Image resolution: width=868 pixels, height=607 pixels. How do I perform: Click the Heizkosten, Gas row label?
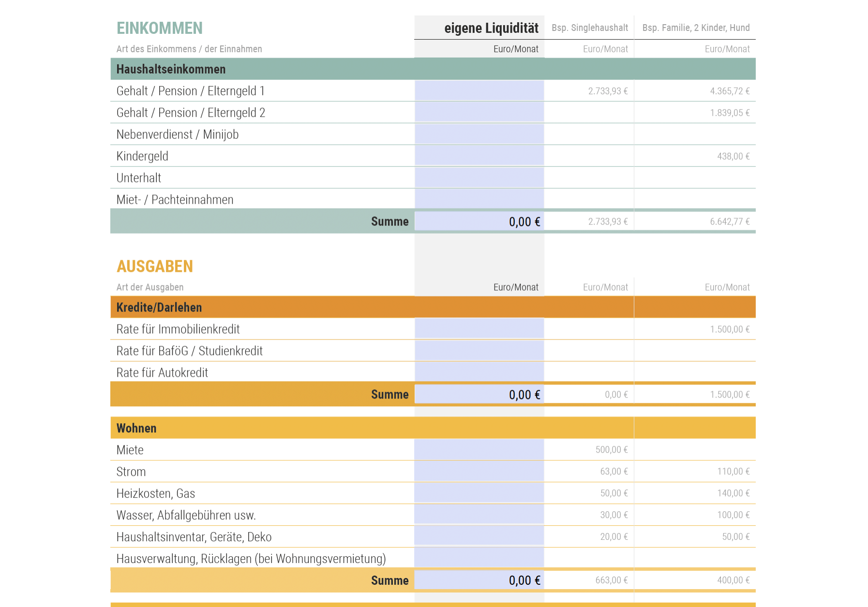coord(156,494)
